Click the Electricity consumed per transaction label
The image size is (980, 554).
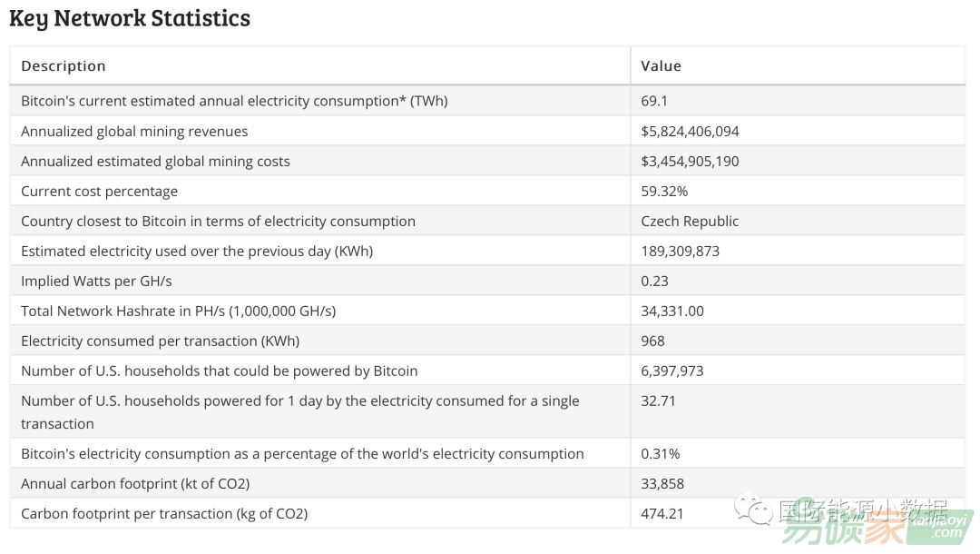160,341
